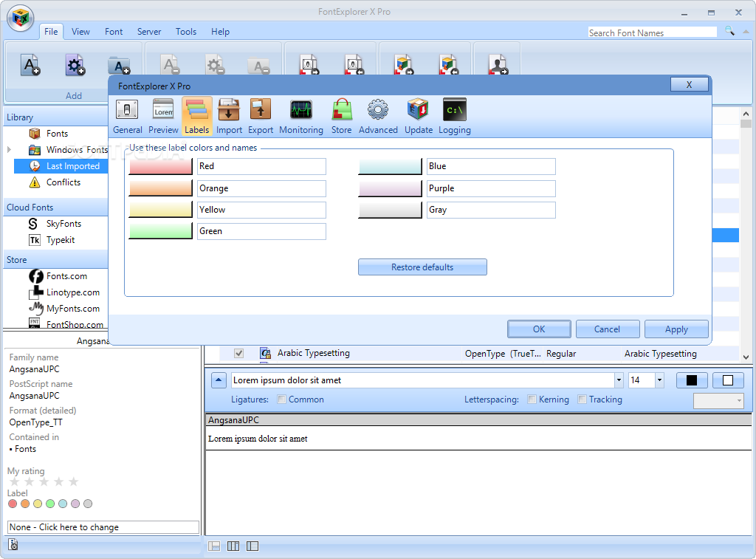Open the View menu
The height and width of the screenshot is (559, 756).
[80, 32]
